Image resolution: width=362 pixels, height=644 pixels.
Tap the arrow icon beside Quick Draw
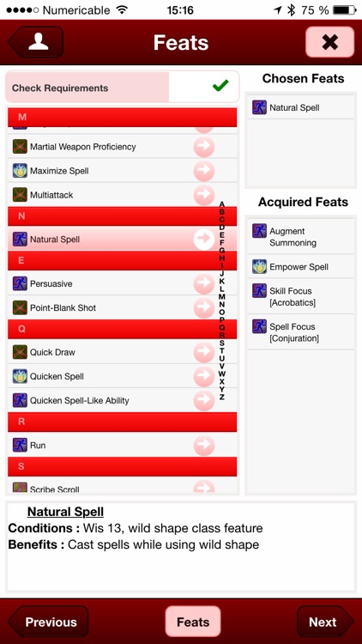coord(204,352)
